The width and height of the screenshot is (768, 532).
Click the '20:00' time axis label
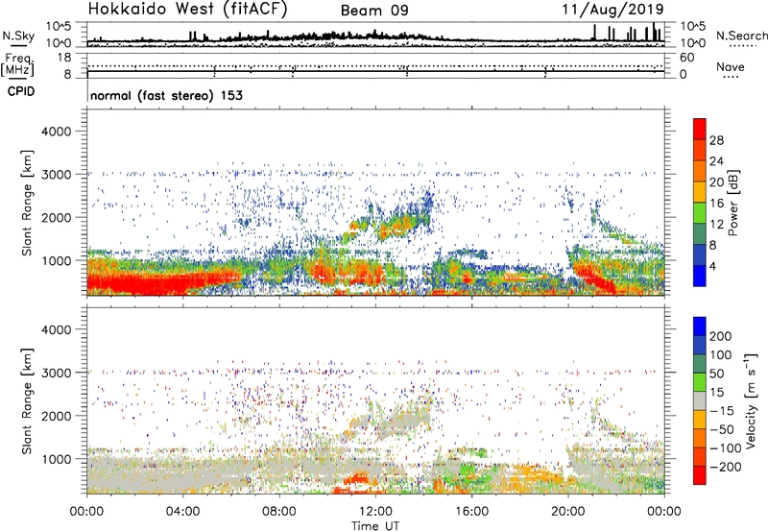pyautogui.click(x=567, y=512)
